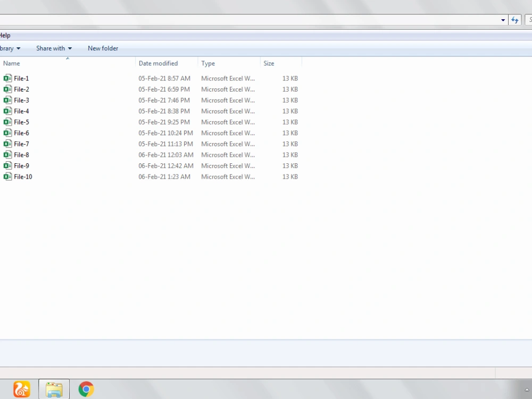Sort files by Name column
The width and height of the screenshot is (532, 399).
pyautogui.click(x=68, y=63)
